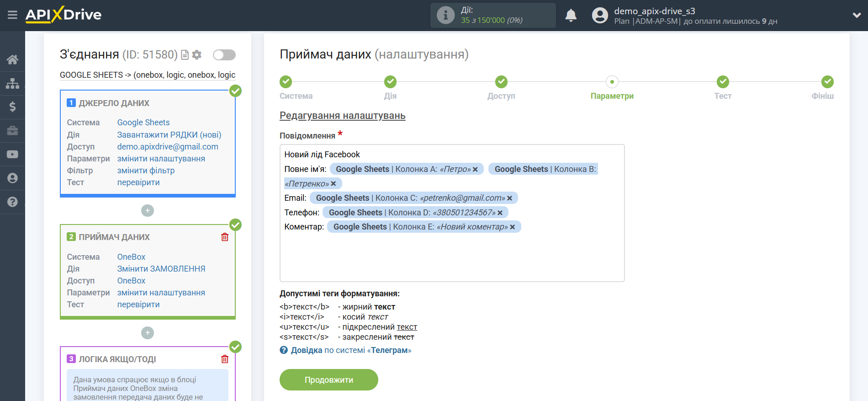Remove the Колонка D phone tag
This screenshot has height=401, width=868.
click(x=500, y=213)
